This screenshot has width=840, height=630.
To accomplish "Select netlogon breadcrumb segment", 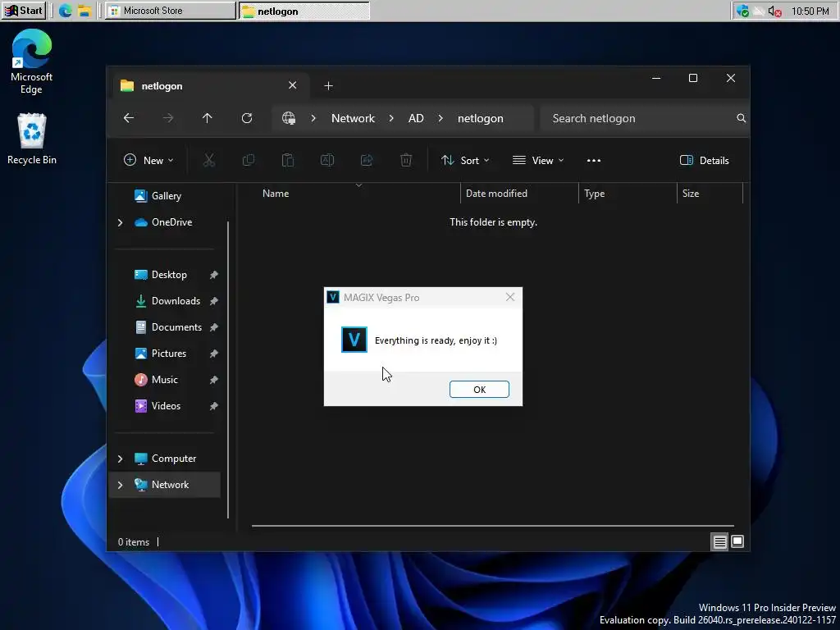I will click(x=481, y=118).
